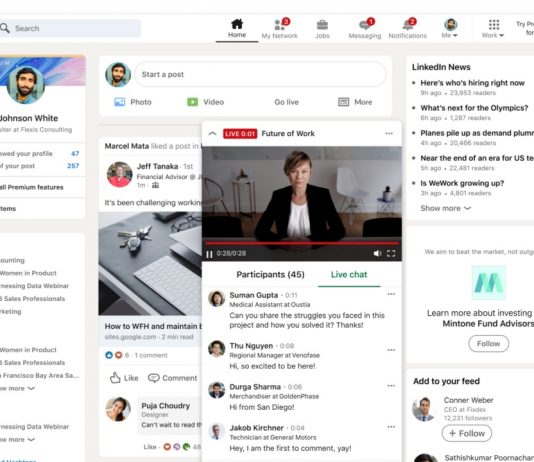534x462 pixels.
Task: Open Suman Gupta's profile picture
Action: [x=217, y=299]
